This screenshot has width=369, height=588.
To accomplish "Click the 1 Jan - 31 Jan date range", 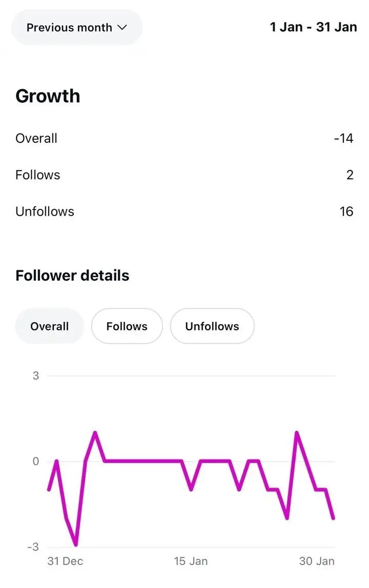I will click(x=313, y=27).
